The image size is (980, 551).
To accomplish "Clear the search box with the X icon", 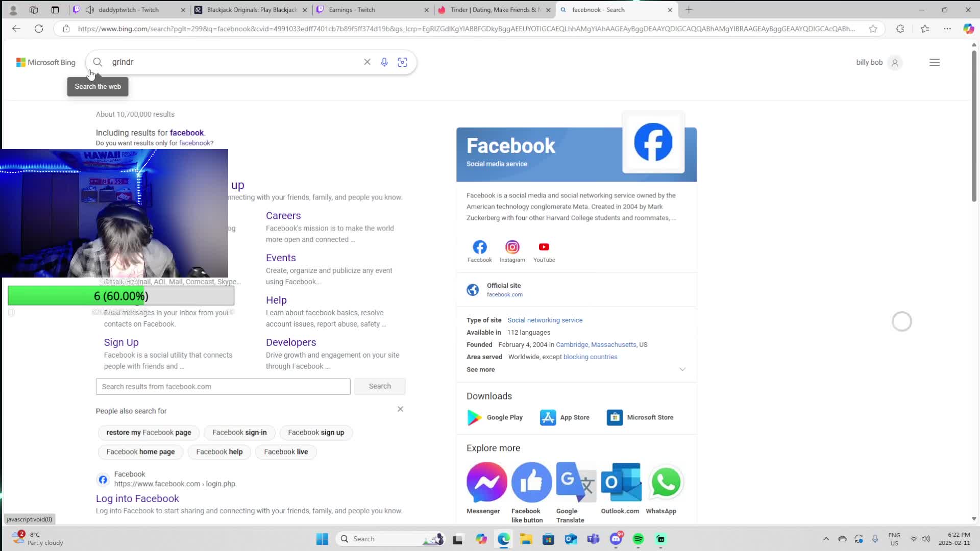I will 367,62.
